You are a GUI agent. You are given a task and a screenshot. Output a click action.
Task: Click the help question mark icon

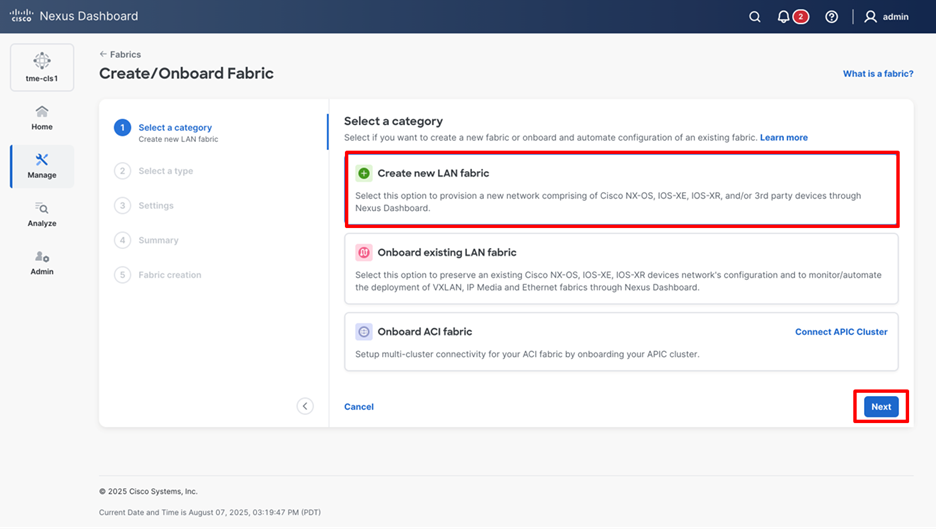(x=831, y=17)
